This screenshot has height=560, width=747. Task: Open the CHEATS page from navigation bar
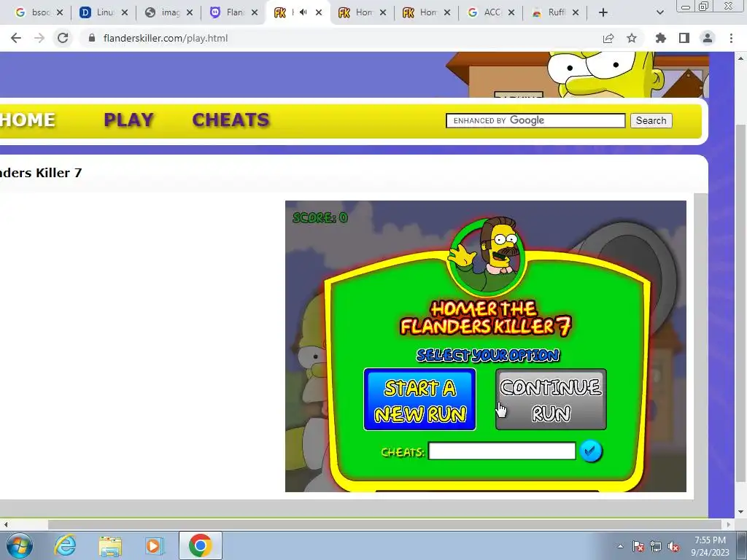point(231,120)
